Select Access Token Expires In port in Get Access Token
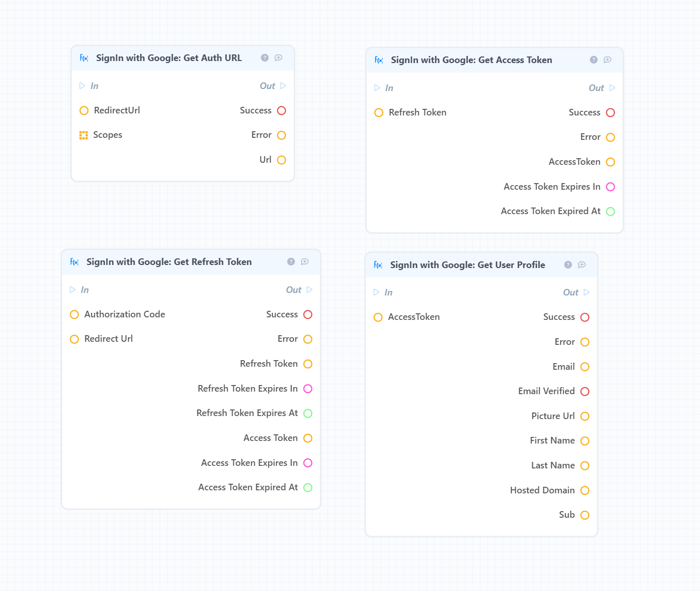 coord(611,187)
